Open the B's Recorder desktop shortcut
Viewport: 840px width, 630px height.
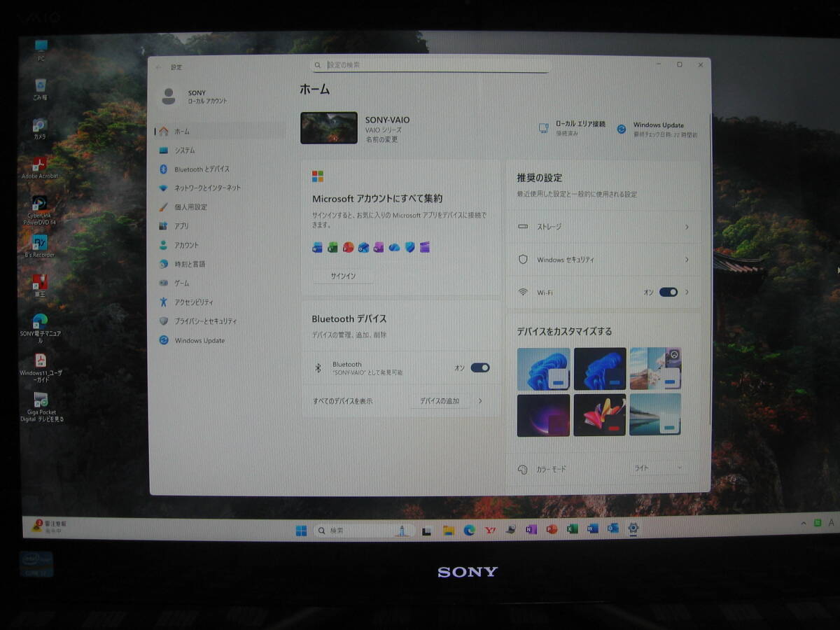coord(40,246)
